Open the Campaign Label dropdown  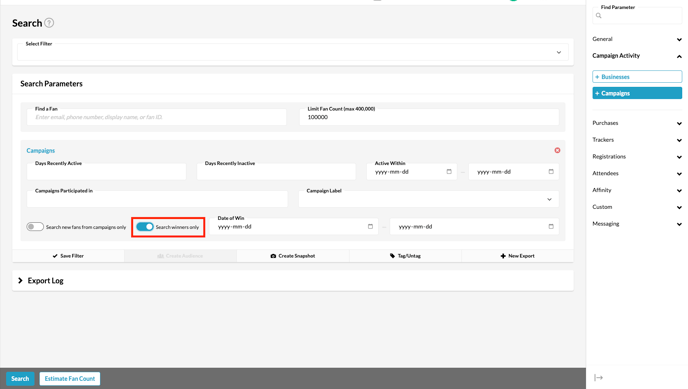tap(429, 199)
